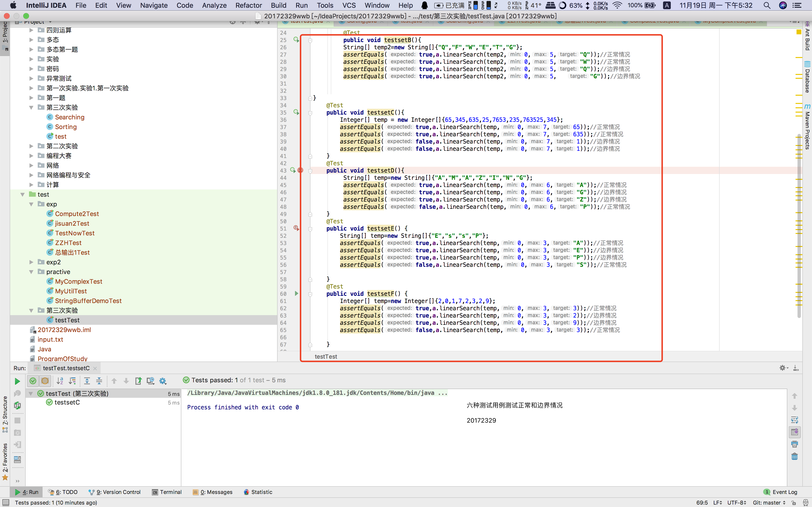Jump to next failed test
Image resolution: width=812 pixels, height=507 pixels.
126,381
